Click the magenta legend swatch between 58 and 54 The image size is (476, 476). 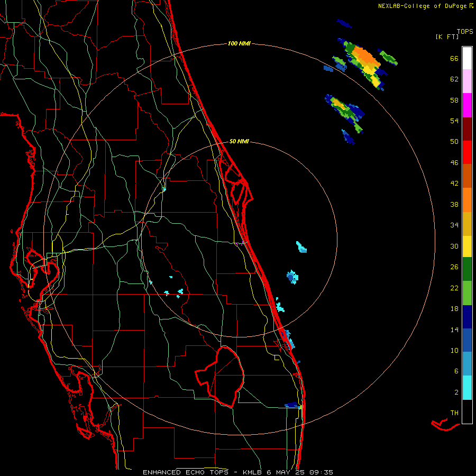[x=467, y=105]
